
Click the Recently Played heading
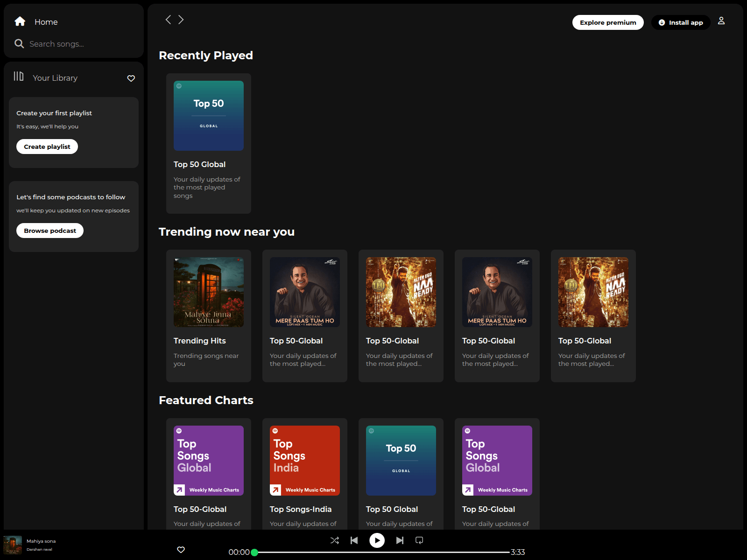[206, 56]
